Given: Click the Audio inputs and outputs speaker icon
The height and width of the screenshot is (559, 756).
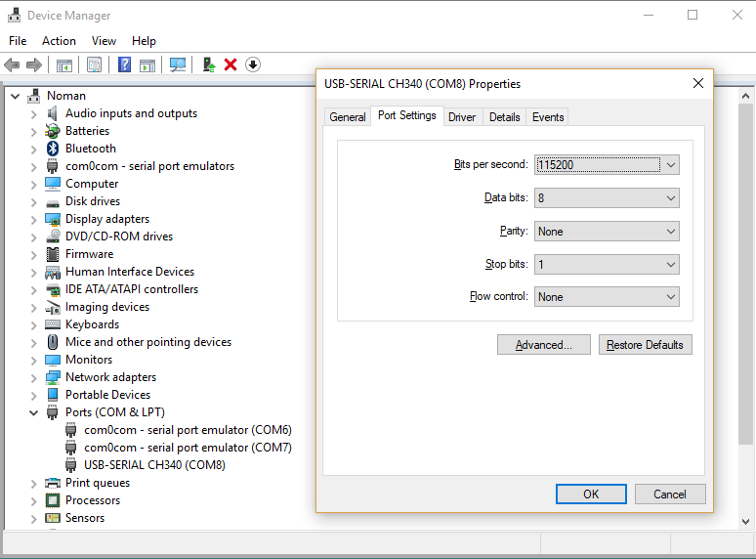Looking at the screenshot, I should (x=53, y=113).
